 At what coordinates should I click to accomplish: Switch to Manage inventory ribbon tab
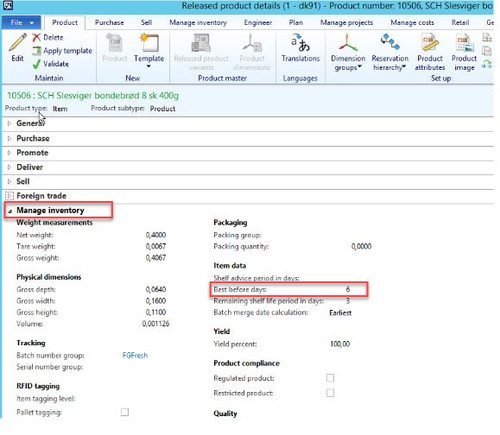[x=198, y=22]
